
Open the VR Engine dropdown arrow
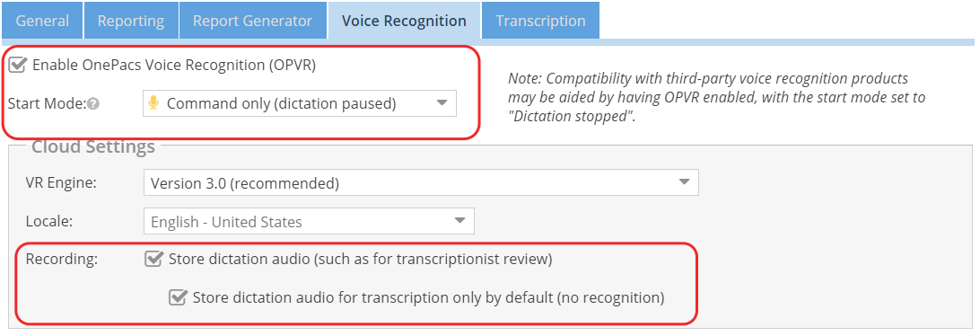[x=685, y=182]
